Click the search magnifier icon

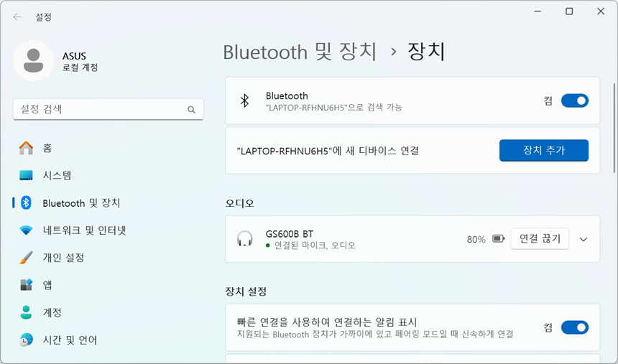(191, 110)
